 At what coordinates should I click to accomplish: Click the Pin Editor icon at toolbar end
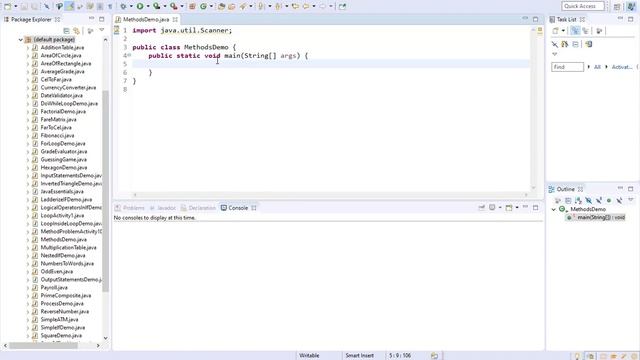(x=342, y=6)
